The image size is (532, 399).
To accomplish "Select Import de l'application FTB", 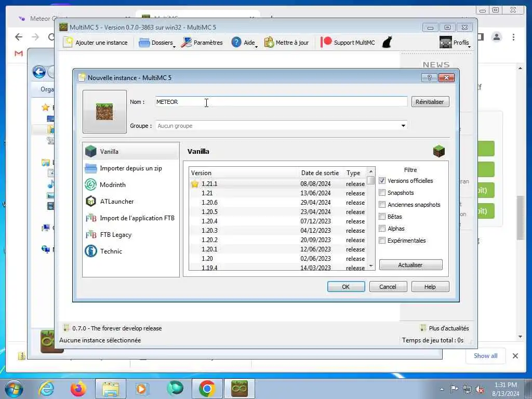I will (x=131, y=218).
